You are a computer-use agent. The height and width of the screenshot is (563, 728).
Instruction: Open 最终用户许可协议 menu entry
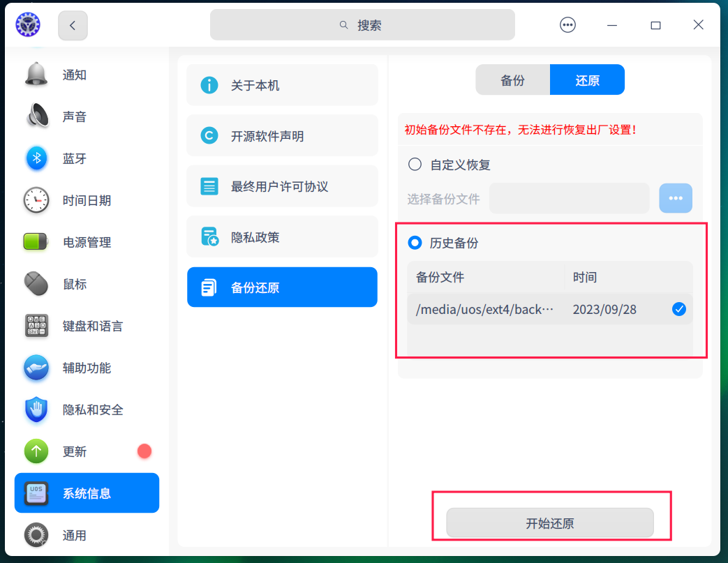point(282,186)
